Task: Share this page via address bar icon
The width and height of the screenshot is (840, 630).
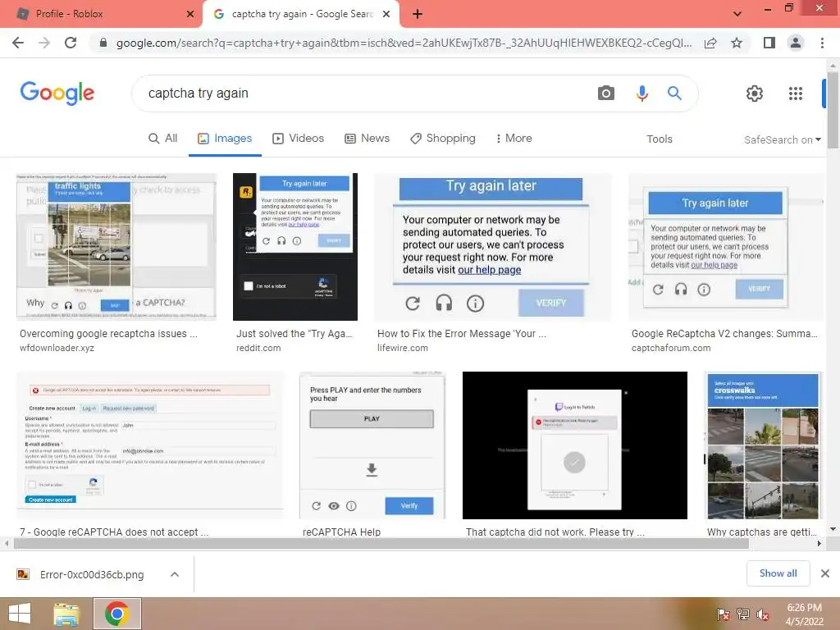Action: click(x=710, y=43)
